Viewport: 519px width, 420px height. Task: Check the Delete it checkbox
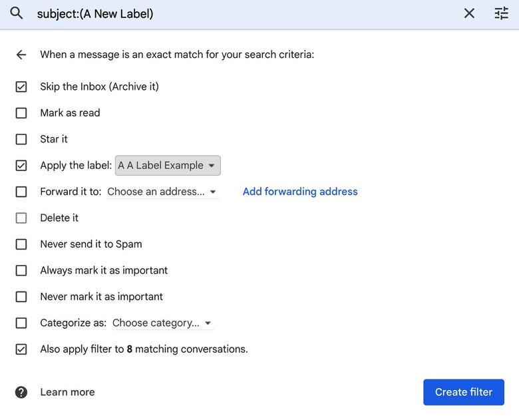pos(21,218)
